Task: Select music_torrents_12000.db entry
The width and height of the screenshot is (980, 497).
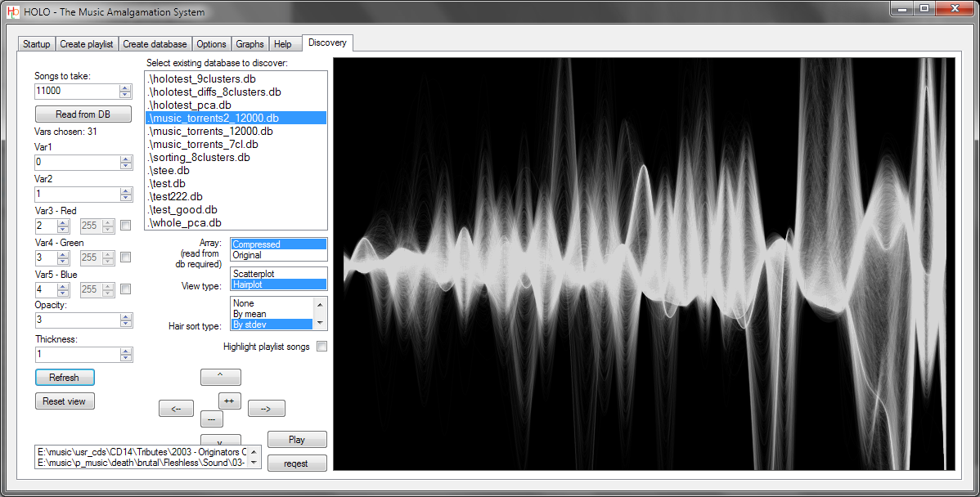Action: pyautogui.click(x=236, y=131)
